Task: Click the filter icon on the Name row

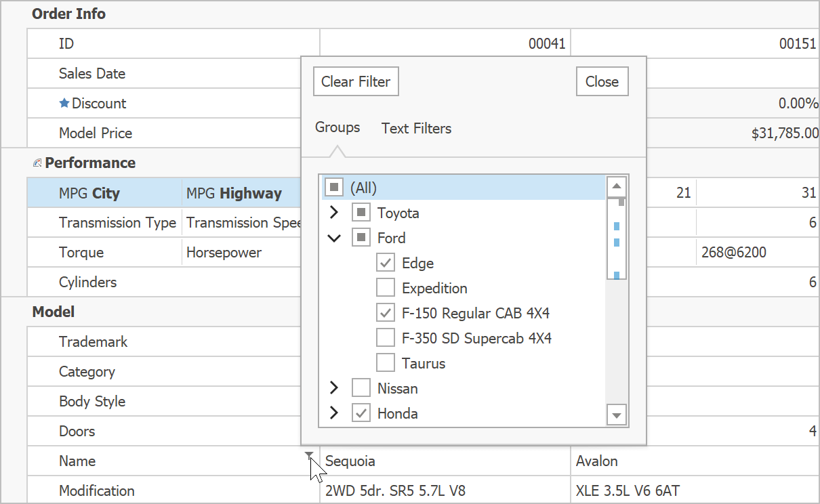Action: click(309, 455)
